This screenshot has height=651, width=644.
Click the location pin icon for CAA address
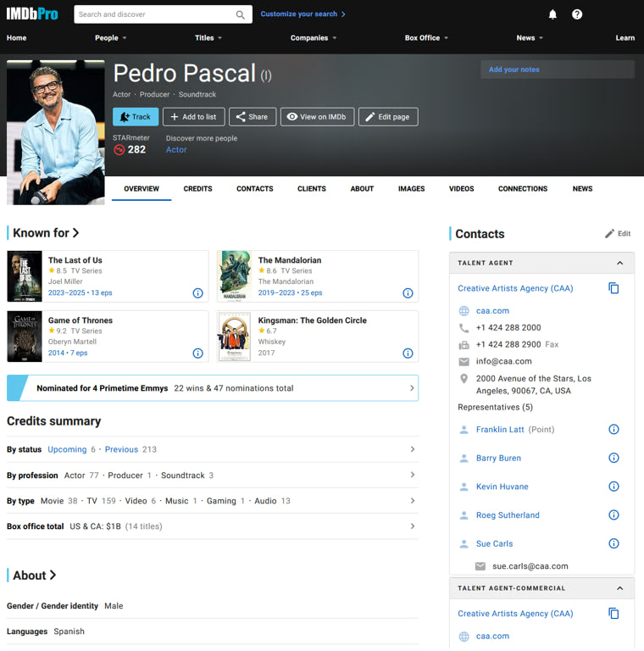[x=464, y=379]
